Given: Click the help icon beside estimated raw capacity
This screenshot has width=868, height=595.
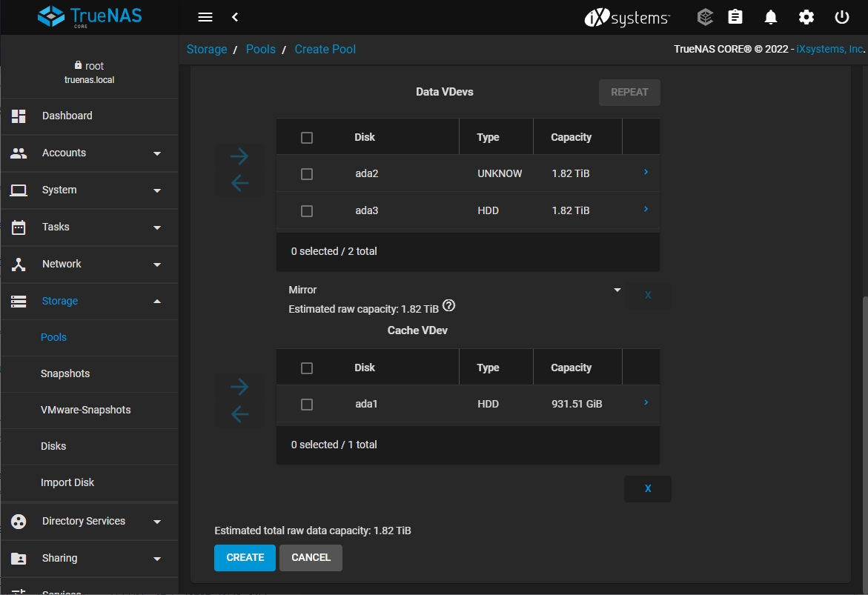Looking at the screenshot, I should click(x=448, y=306).
